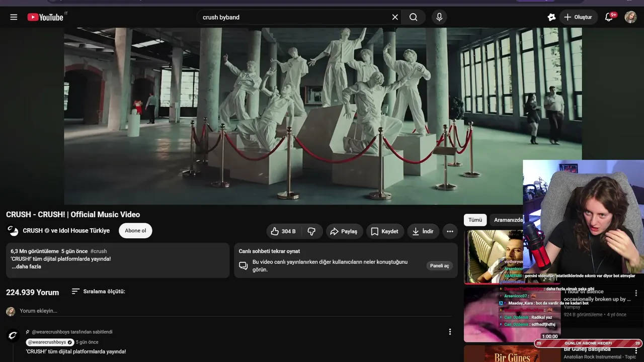The image size is (644, 362).
Task: Click '@wearecrushboys tarafından sabitlendi' pinned label
Action: pyautogui.click(x=72, y=332)
